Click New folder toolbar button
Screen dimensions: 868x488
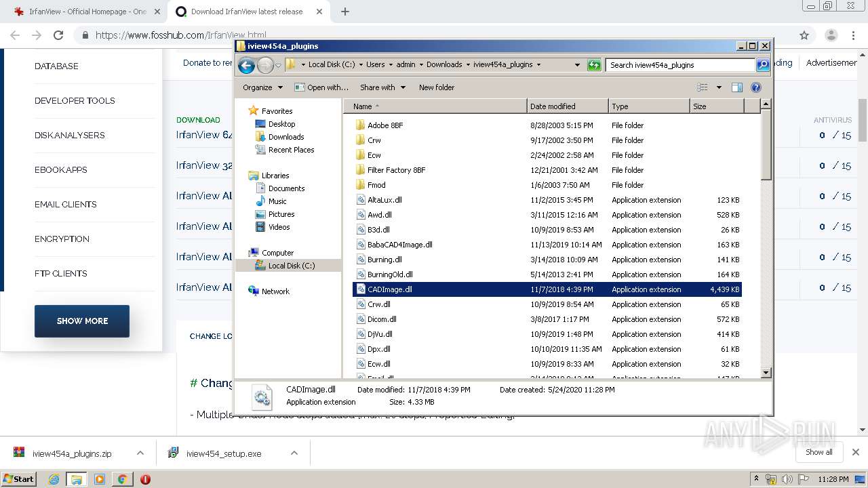[437, 87]
